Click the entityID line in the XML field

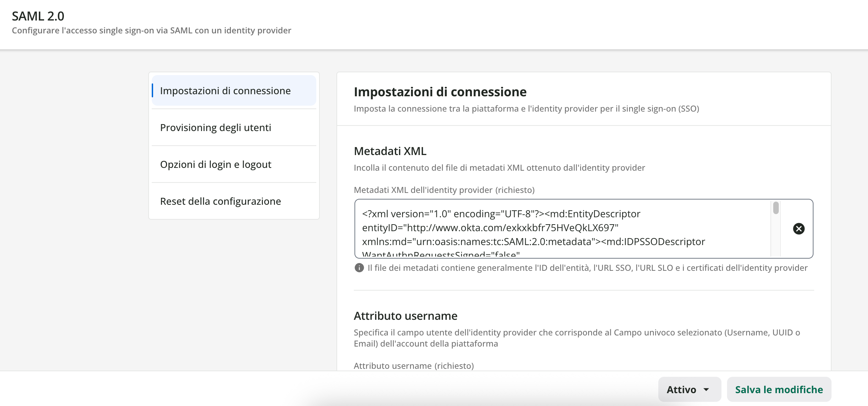coord(490,228)
